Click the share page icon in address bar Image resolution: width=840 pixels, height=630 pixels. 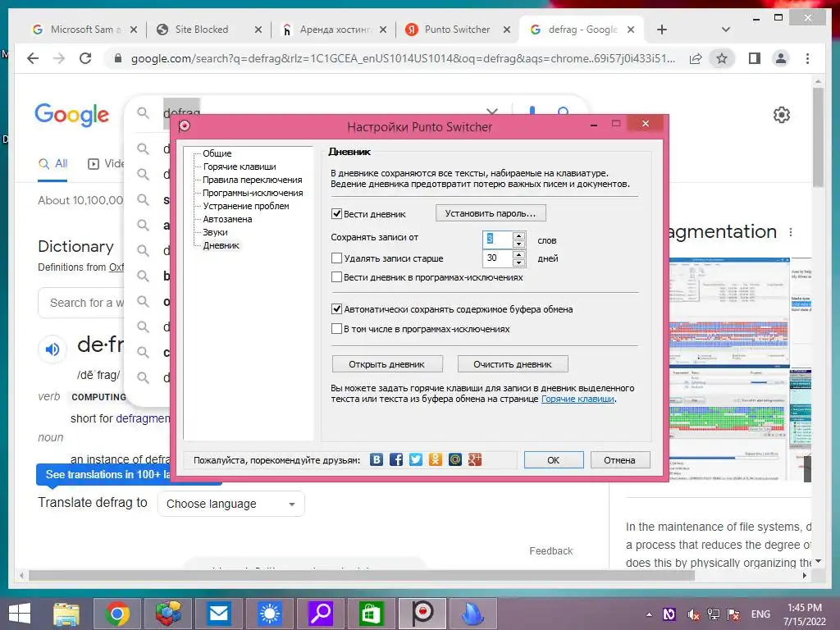point(696,58)
